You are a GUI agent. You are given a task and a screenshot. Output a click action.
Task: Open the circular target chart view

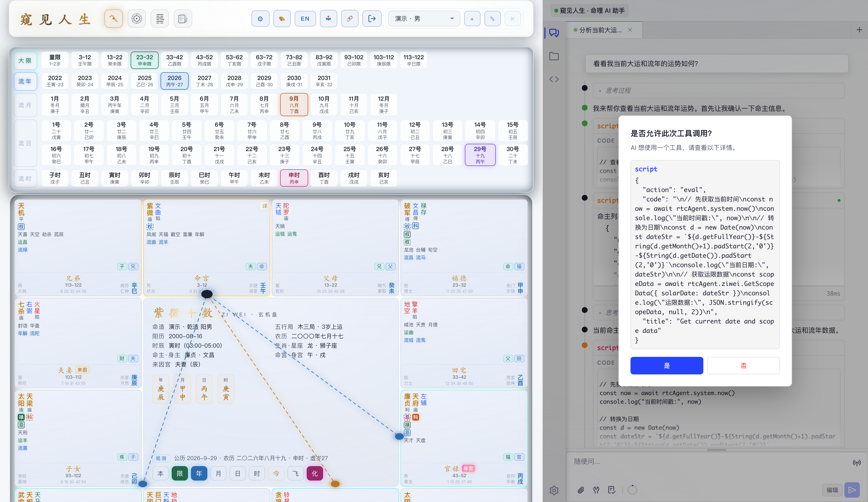click(137, 19)
